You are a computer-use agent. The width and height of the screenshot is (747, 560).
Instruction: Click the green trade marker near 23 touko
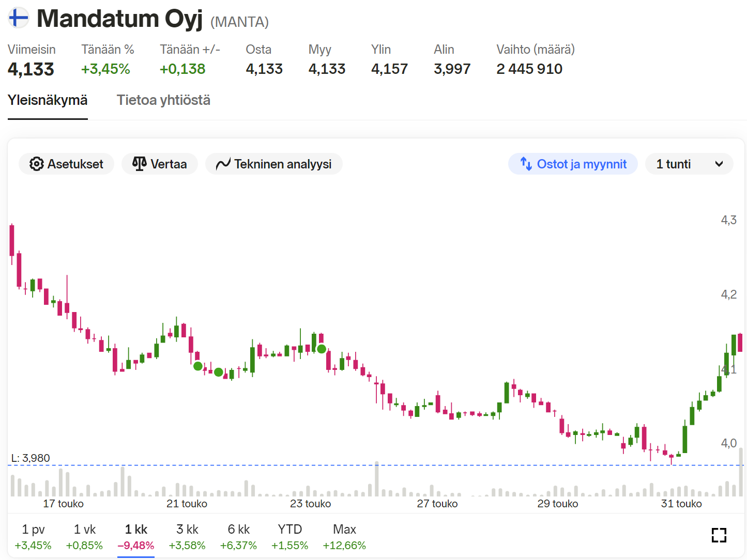[x=322, y=349]
